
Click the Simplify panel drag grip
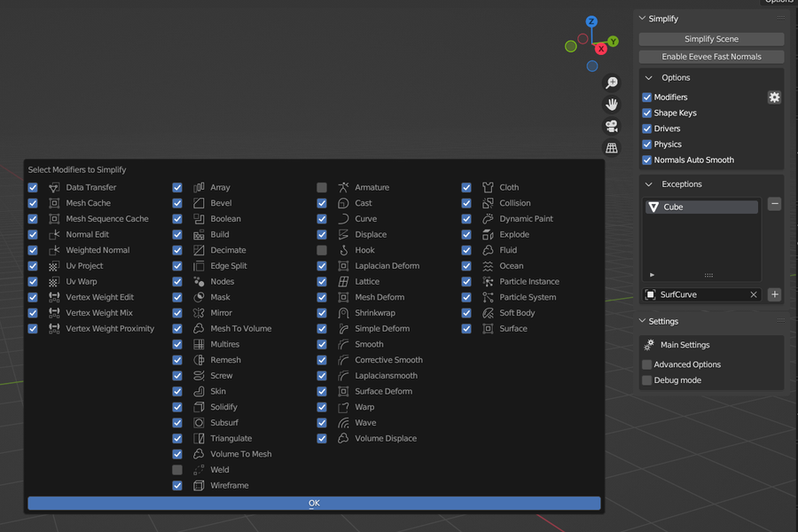780,19
